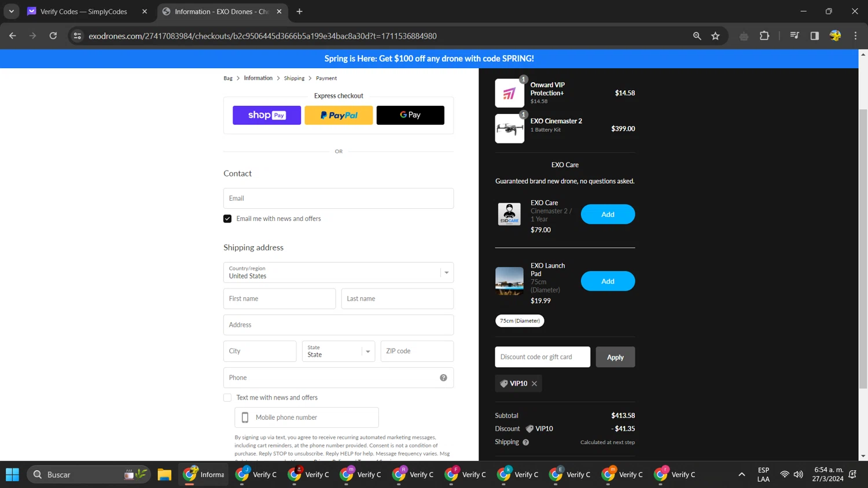The width and height of the screenshot is (868, 488).
Task: Open the State dropdown
Action: point(339,351)
